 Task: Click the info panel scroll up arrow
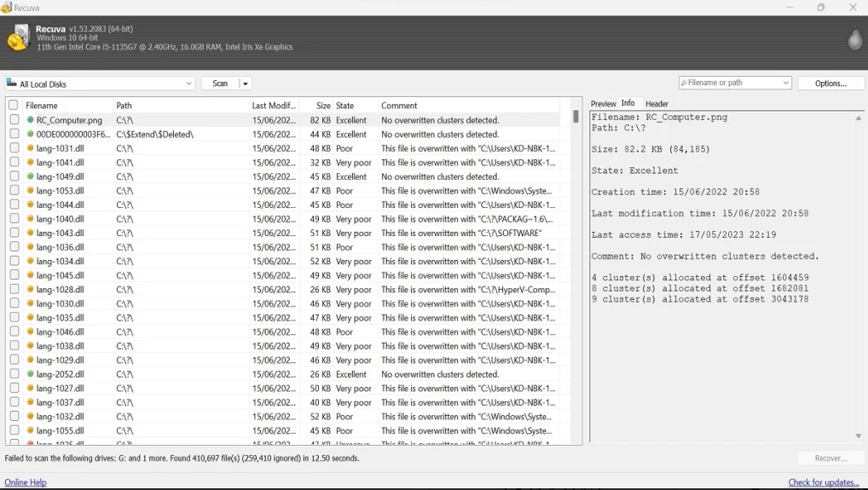pyautogui.click(x=858, y=118)
